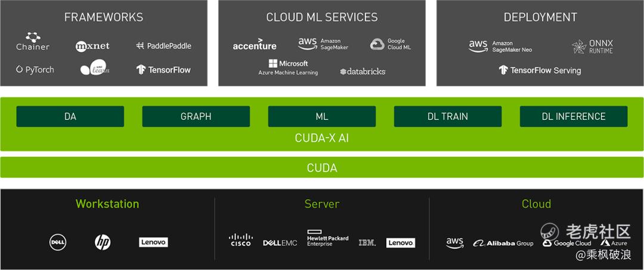
Task: Select the Azure logo under Cloud
Action: 614,243
